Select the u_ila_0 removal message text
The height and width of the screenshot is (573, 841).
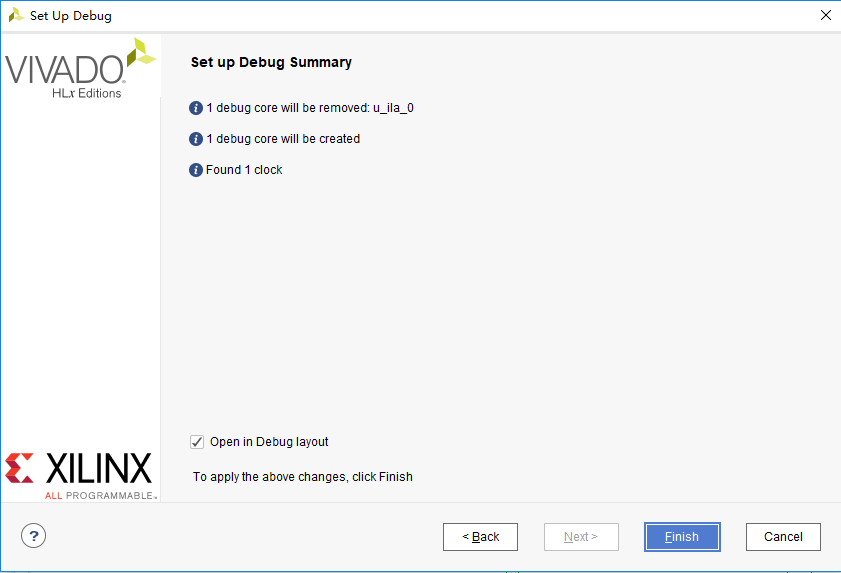point(310,108)
